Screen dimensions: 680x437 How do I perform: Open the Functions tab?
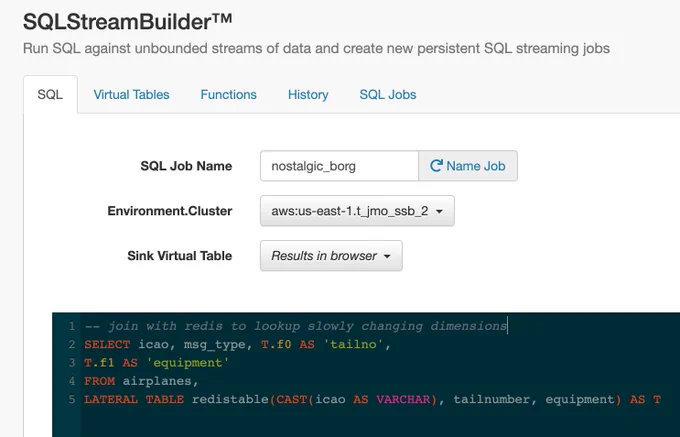pyautogui.click(x=229, y=95)
